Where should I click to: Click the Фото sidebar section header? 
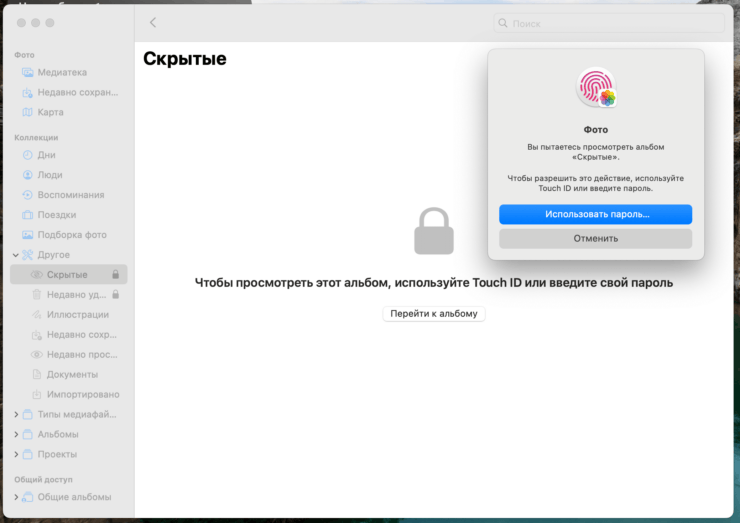pos(24,55)
